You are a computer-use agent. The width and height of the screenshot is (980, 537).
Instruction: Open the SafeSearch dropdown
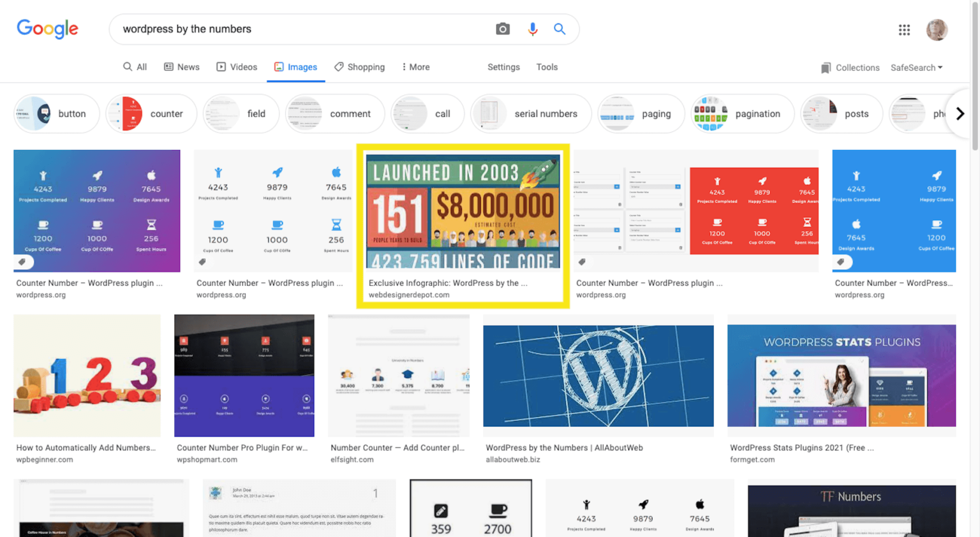pyautogui.click(x=917, y=68)
